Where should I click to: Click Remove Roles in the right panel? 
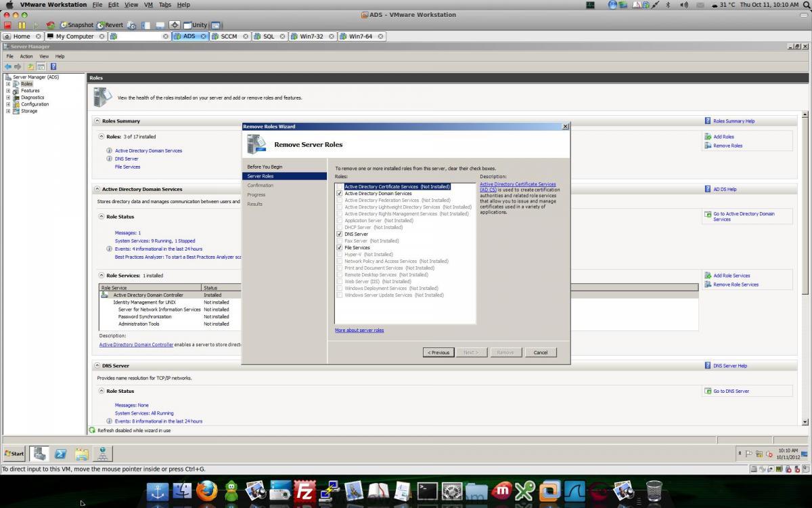(x=727, y=146)
